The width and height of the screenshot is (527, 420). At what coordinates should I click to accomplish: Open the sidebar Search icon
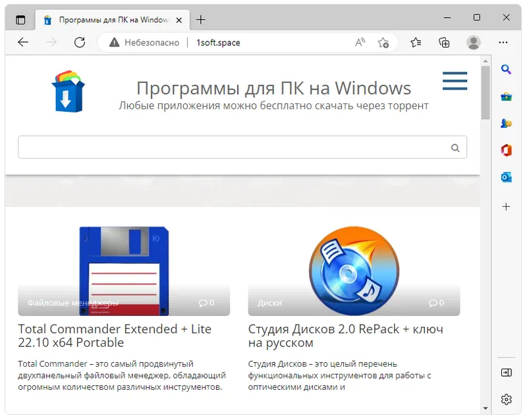click(x=506, y=70)
